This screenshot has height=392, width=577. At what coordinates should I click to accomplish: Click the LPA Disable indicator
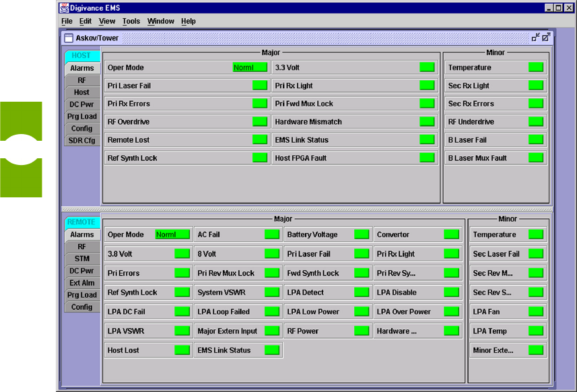pos(452,292)
